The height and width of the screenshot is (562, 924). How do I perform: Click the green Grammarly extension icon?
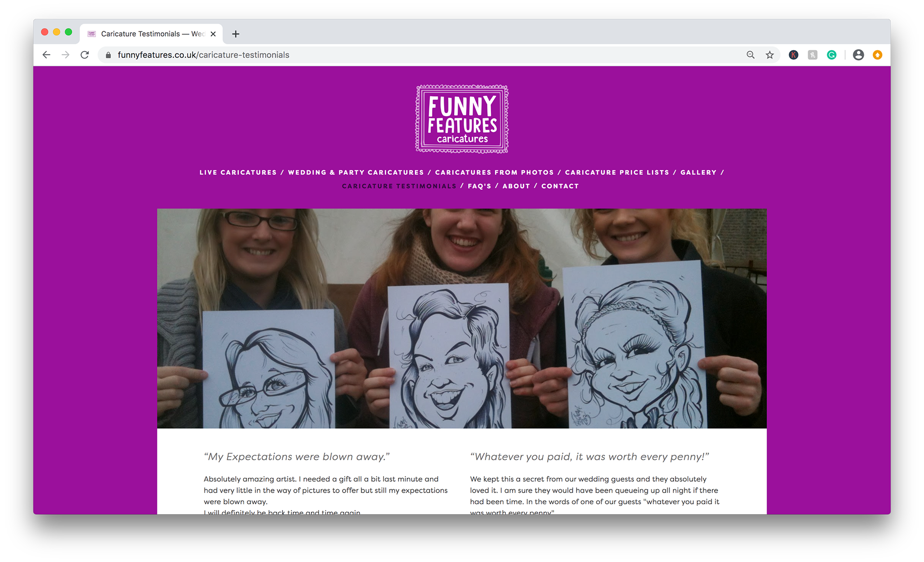[x=832, y=55]
